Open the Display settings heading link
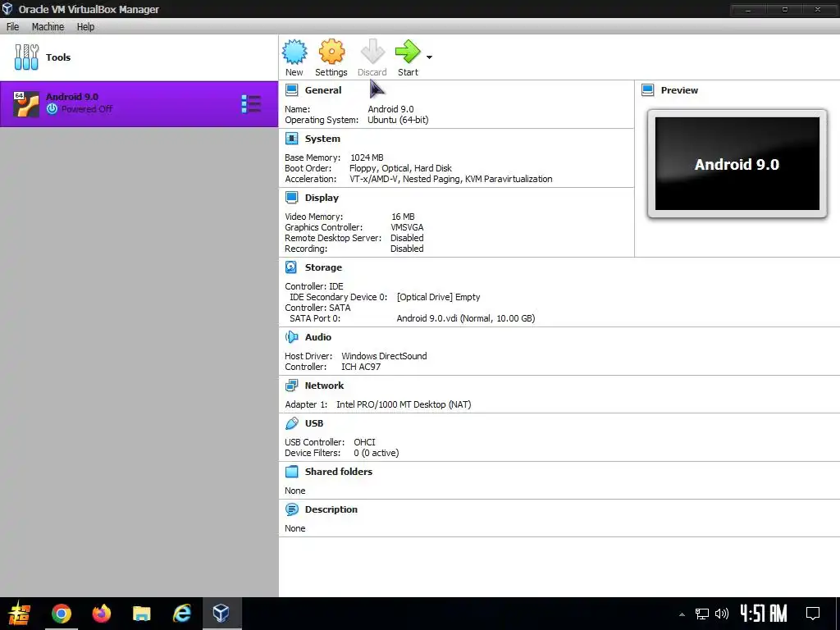840x630 pixels. 322,198
